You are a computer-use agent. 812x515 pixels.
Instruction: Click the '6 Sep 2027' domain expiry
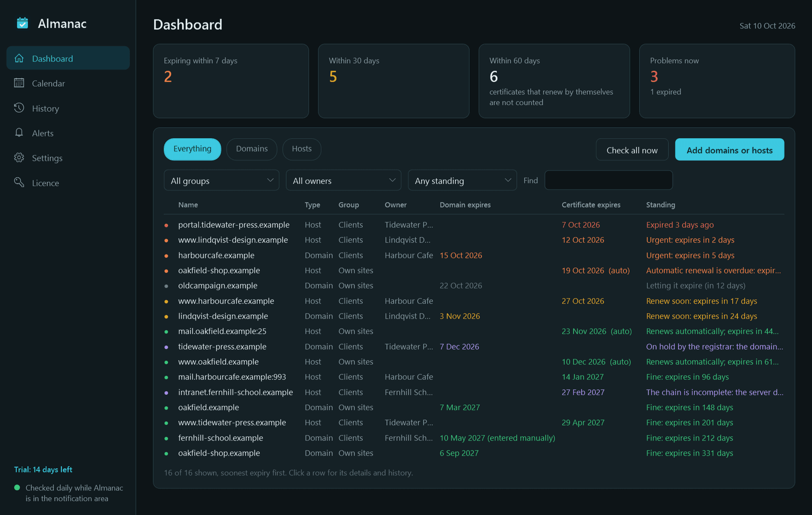click(x=459, y=453)
